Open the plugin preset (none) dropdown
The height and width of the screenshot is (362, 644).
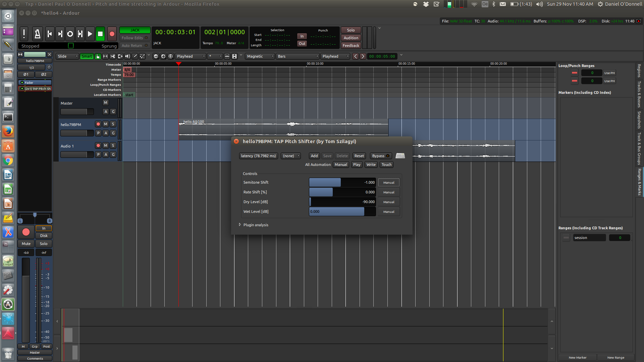(291, 156)
